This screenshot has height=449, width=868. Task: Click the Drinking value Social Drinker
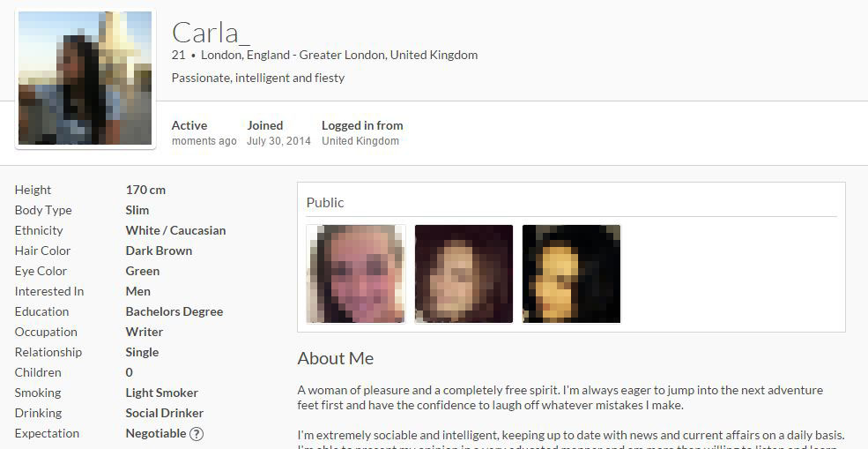(x=165, y=413)
